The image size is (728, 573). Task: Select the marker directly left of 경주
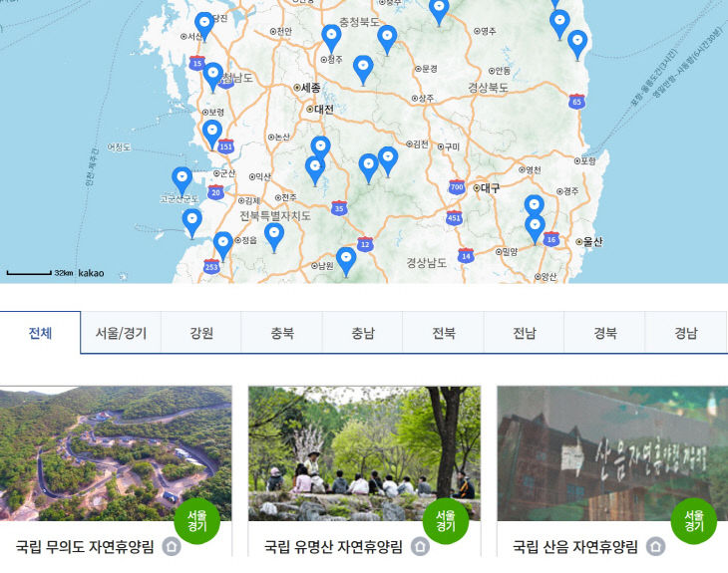tap(535, 206)
